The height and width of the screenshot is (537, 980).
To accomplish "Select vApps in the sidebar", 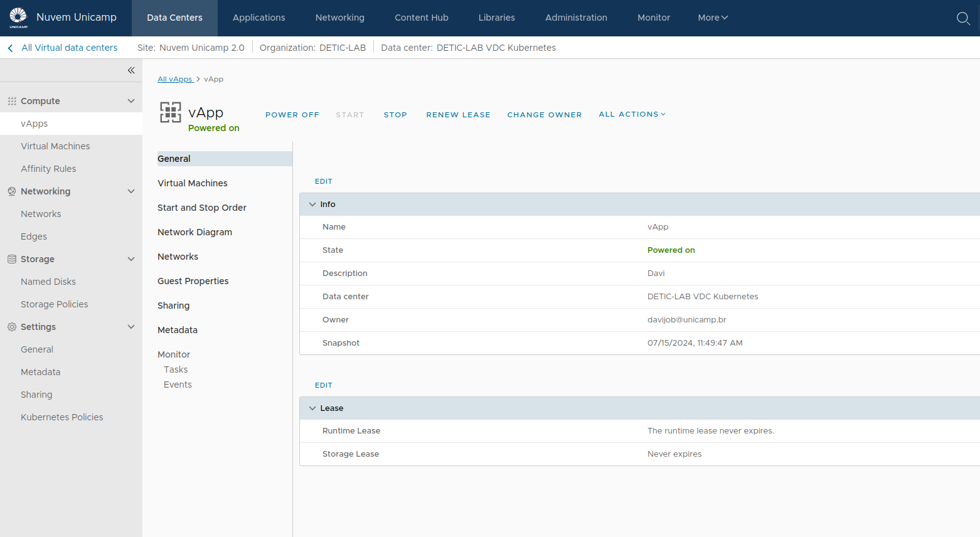I will click(x=71, y=124).
